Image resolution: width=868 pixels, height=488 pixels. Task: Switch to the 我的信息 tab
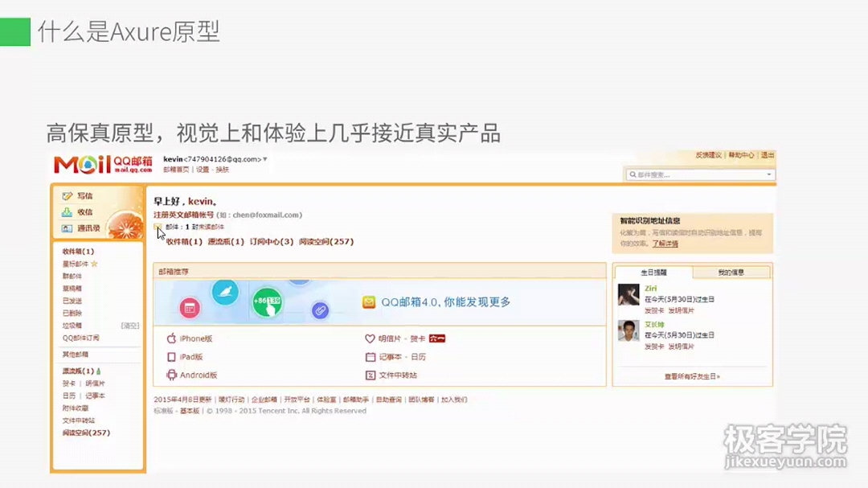tap(731, 273)
